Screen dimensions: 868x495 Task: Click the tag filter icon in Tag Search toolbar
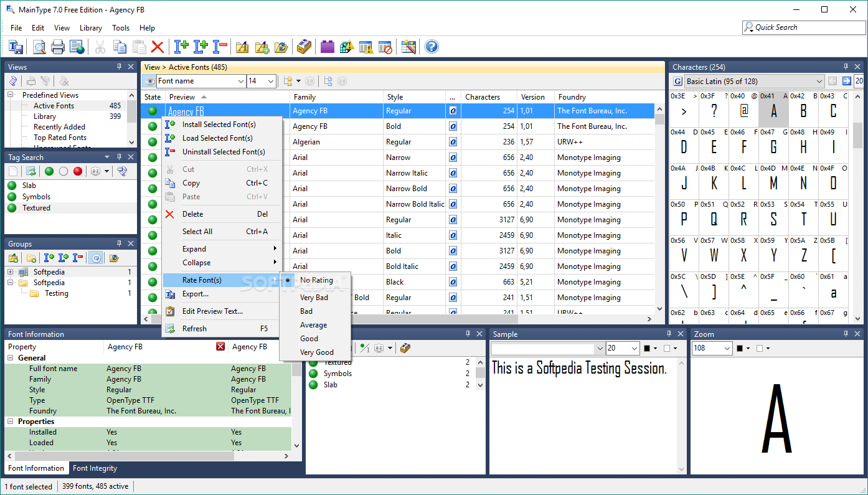click(122, 171)
